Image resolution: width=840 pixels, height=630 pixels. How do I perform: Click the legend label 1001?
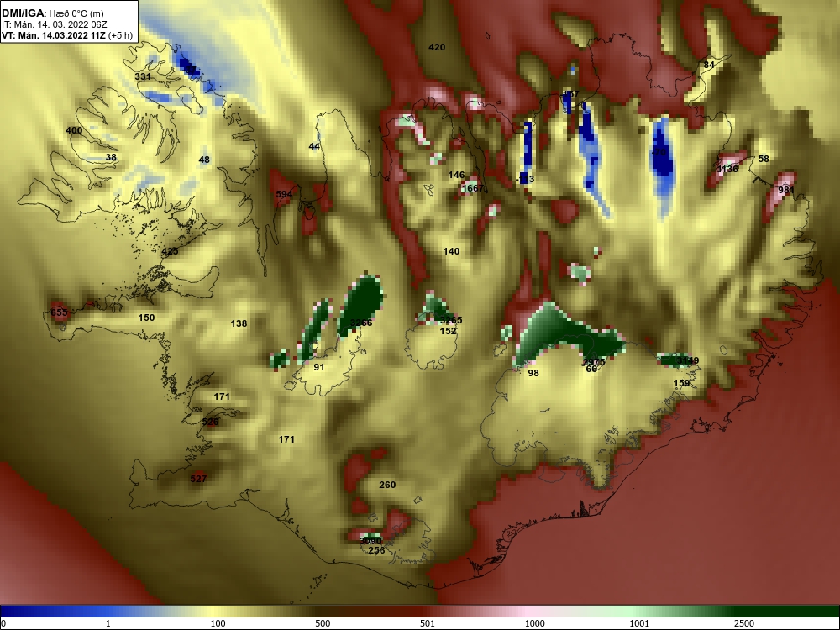pyautogui.click(x=639, y=623)
